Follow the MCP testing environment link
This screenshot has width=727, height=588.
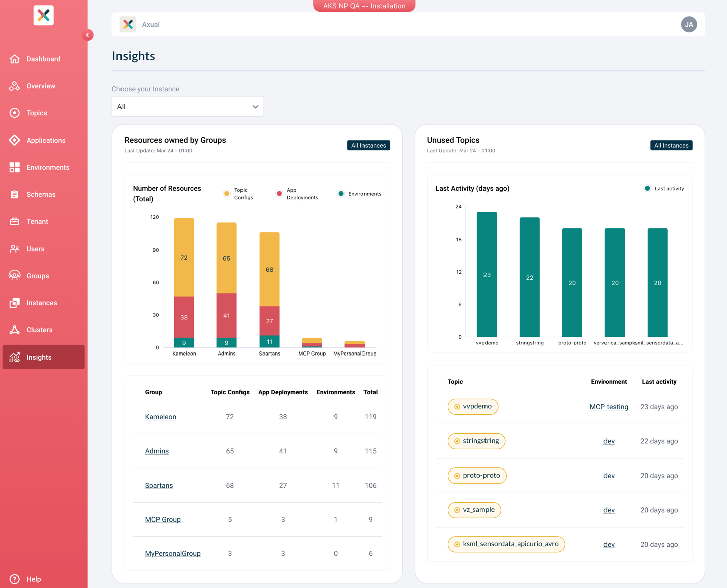tap(609, 407)
